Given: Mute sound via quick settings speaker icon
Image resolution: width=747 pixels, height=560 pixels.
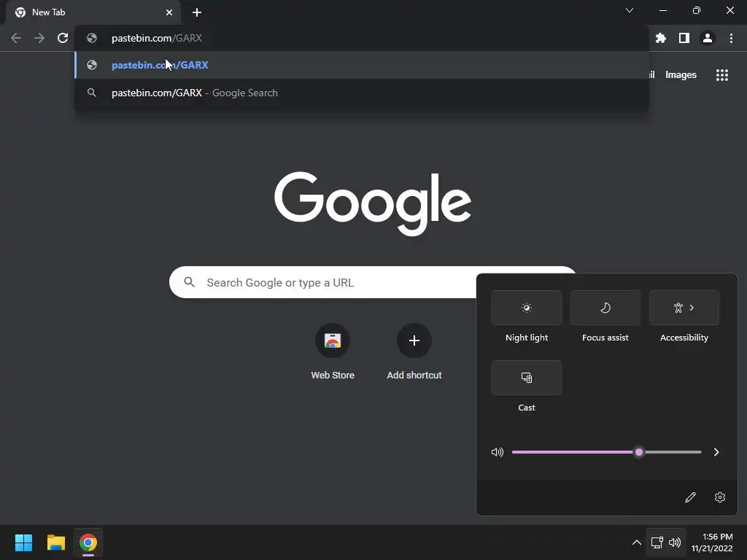Looking at the screenshot, I should click(498, 452).
